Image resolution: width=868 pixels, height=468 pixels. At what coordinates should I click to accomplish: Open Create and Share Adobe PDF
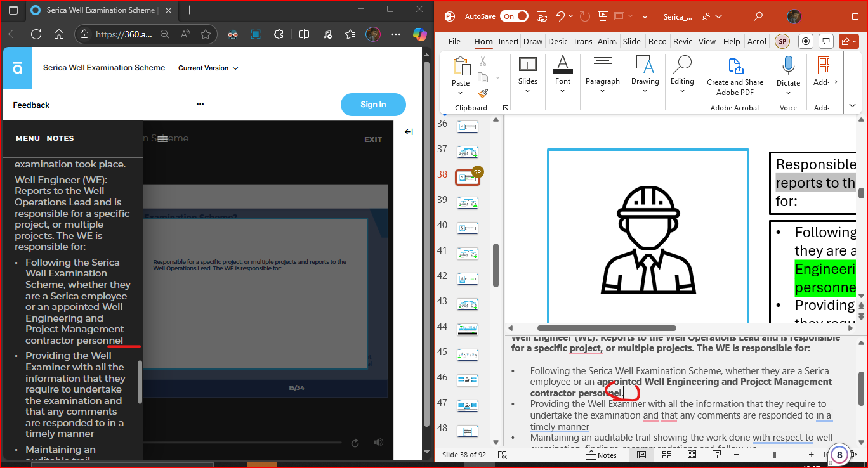(735, 76)
